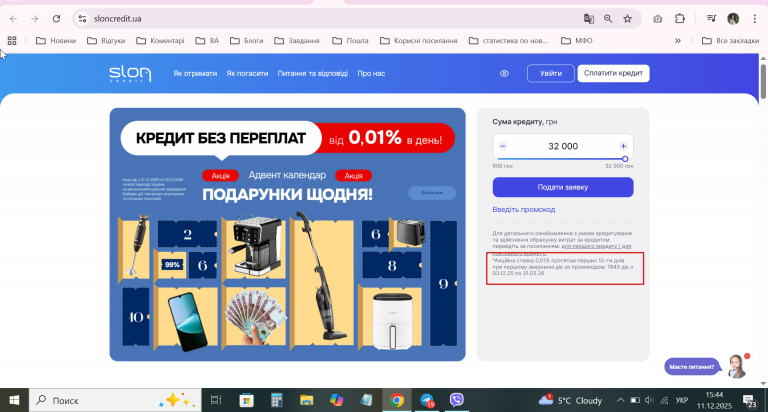Click the Детальніше button on banner
The height and width of the screenshot is (412, 768).
[432, 193]
